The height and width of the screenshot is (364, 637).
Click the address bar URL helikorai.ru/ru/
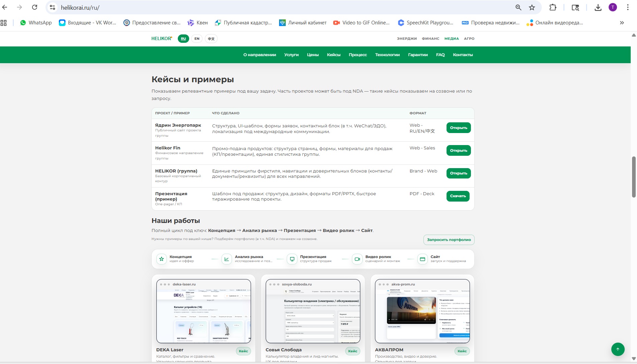click(80, 7)
